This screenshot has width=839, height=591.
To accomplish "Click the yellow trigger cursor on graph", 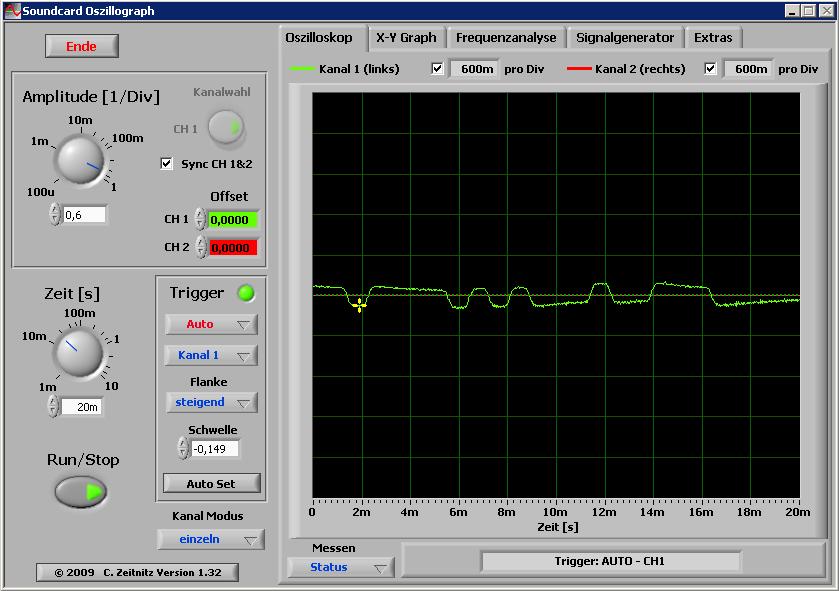I will [359, 305].
